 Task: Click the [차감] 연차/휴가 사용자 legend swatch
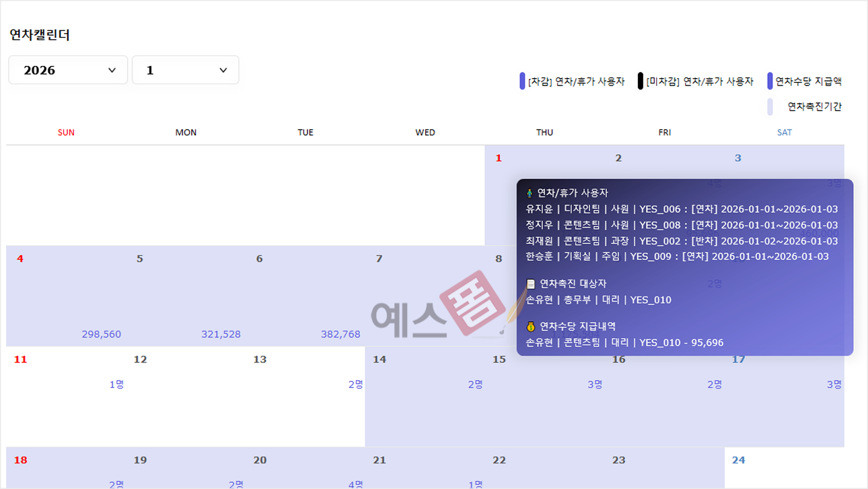(x=522, y=81)
